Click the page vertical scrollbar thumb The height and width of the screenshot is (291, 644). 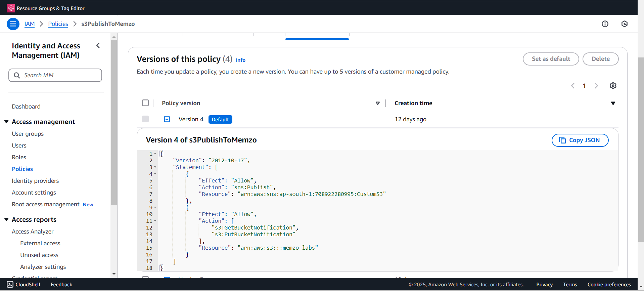click(641, 150)
